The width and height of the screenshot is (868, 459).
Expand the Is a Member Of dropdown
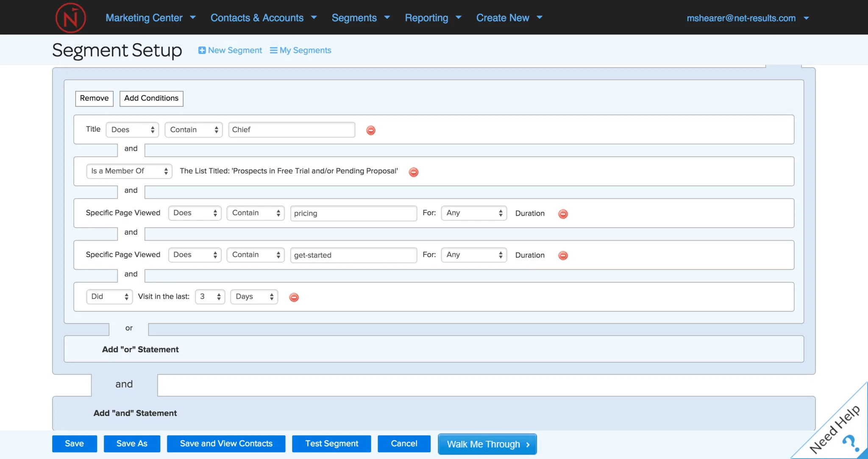[x=129, y=171]
